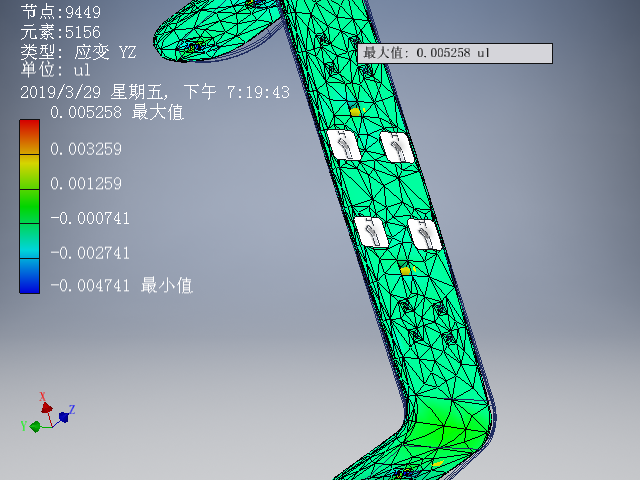Click the element count text 元素:5156
The image size is (640, 480).
(x=61, y=32)
